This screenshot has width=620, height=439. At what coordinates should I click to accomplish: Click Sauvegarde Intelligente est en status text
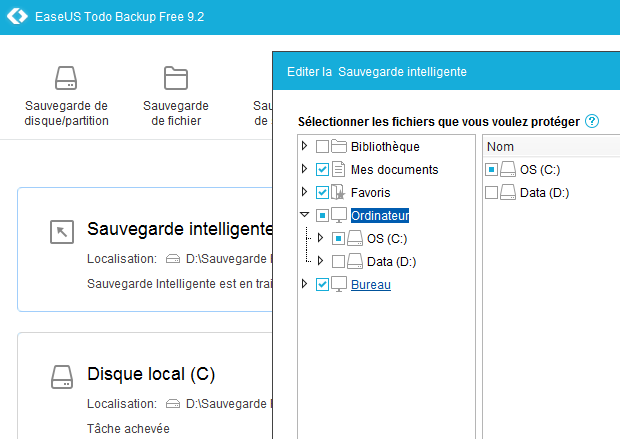[180, 284]
